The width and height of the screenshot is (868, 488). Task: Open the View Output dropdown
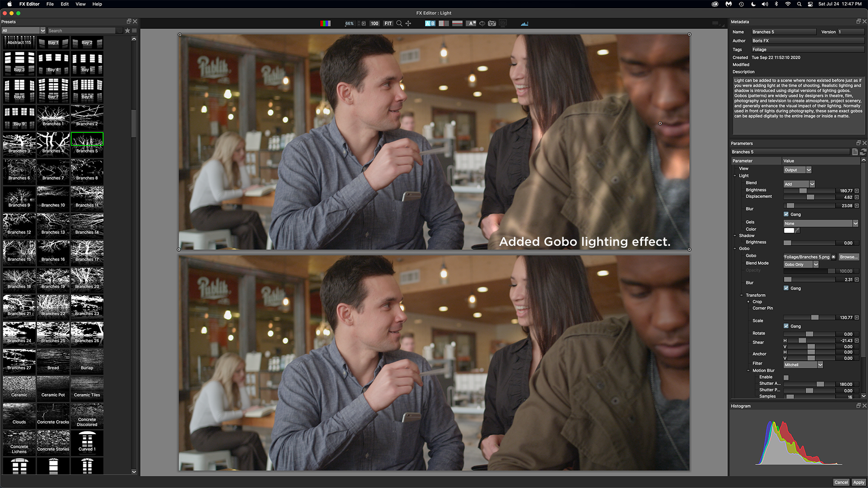[797, 170]
